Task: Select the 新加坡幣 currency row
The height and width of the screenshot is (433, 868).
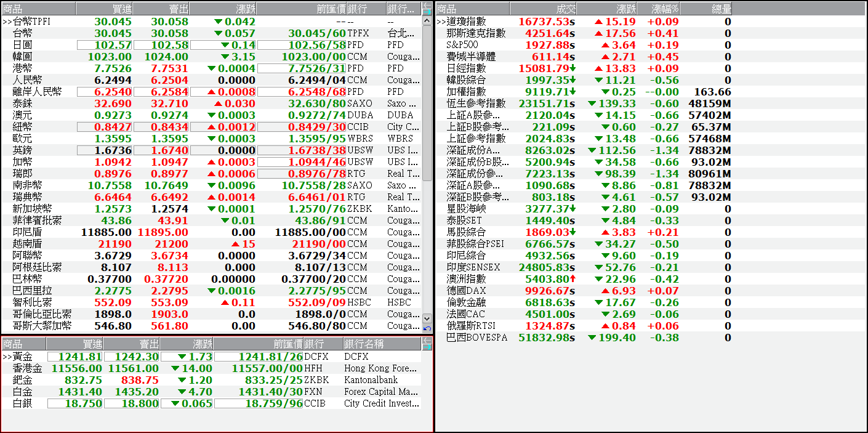Action: 212,209
